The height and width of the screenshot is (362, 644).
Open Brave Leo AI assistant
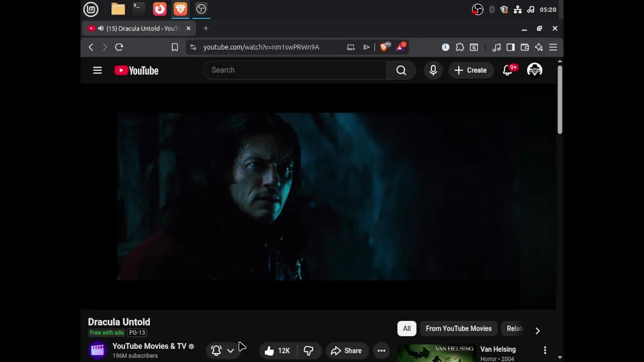539,47
